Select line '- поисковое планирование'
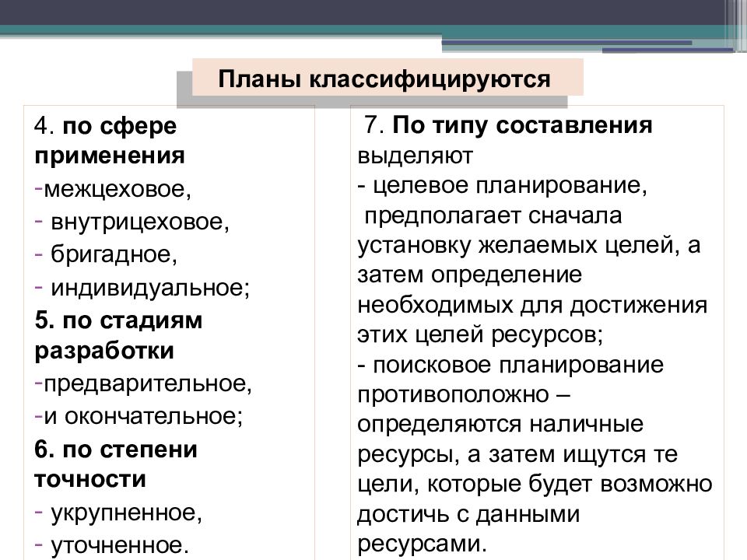747x560 pixels. tap(510, 366)
